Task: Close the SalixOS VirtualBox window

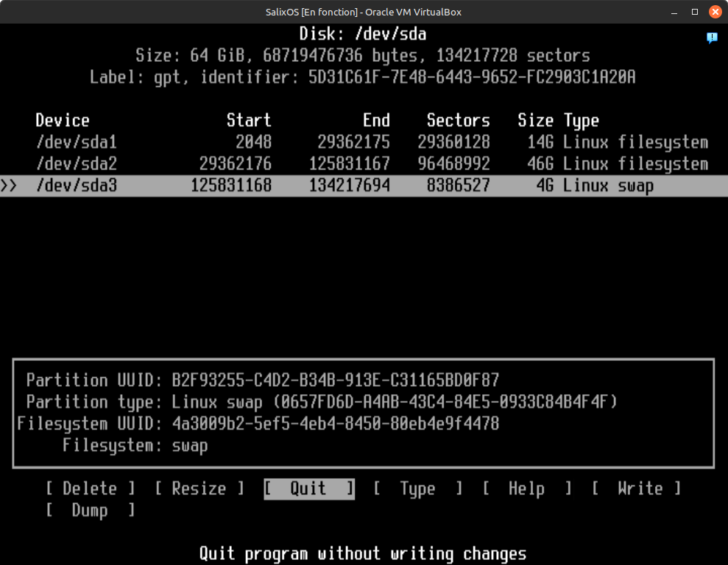Action: tap(714, 12)
